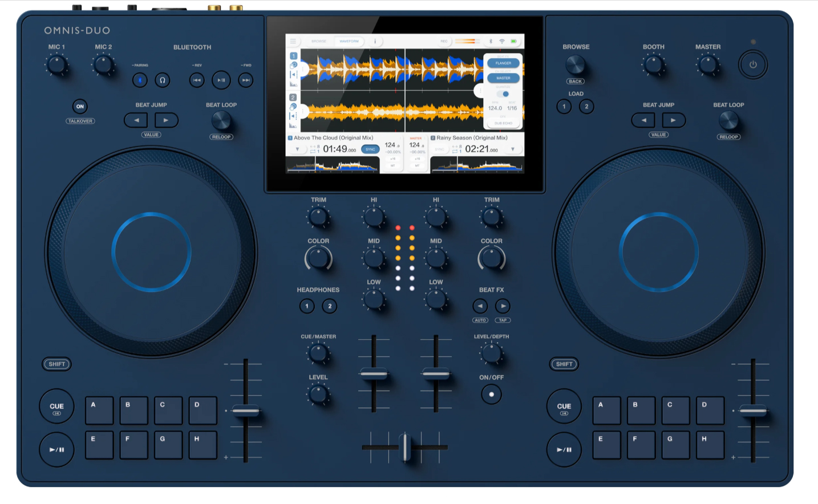Hit the Bluetooth play/pause button

click(221, 80)
